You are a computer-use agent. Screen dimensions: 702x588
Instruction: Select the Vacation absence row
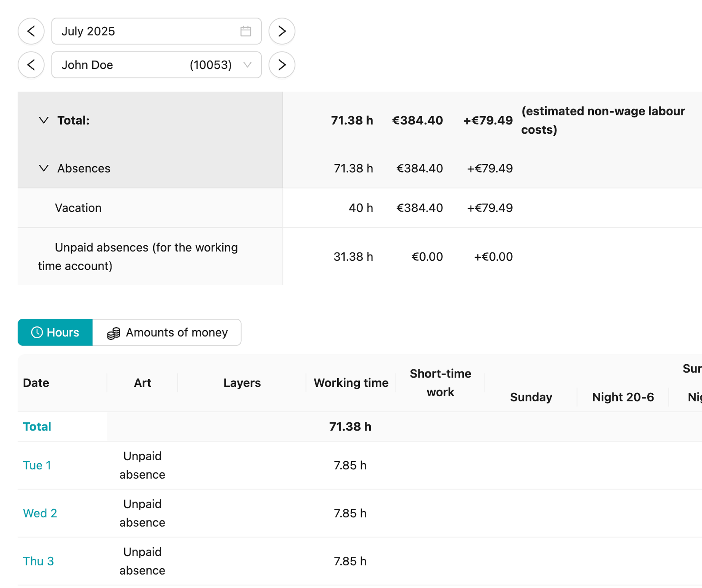click(78, 208)
